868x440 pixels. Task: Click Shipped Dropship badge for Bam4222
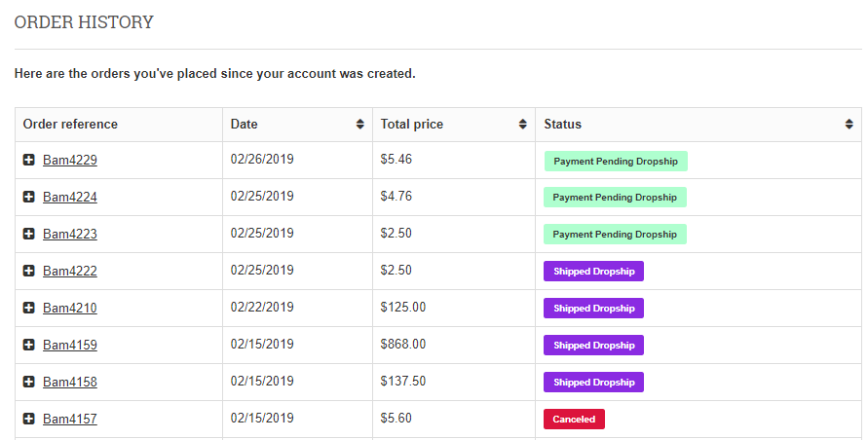click(593, 272)
